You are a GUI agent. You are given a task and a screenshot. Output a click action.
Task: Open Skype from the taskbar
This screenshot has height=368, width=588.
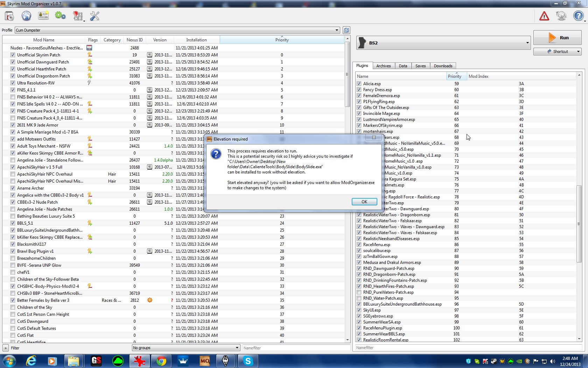(248, 361)
